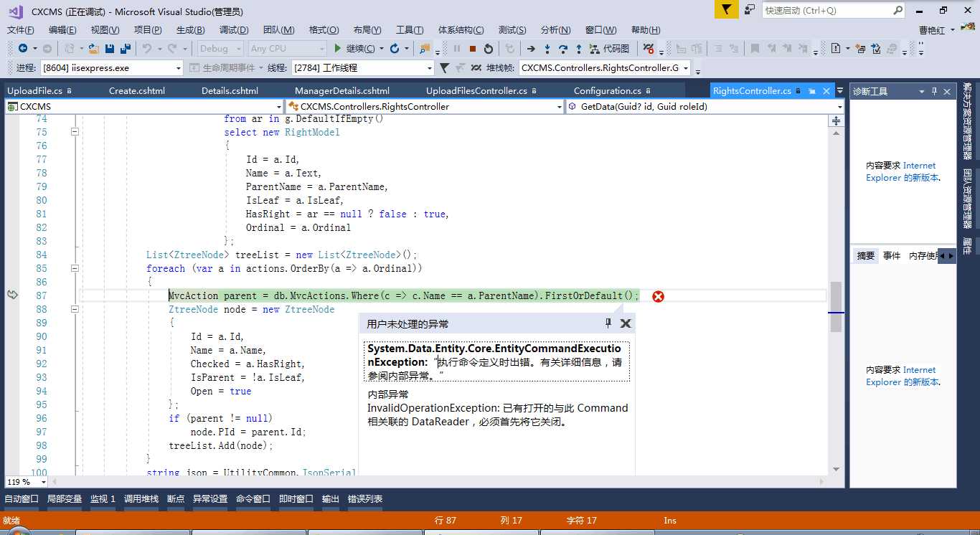Switch to the ManagerDetails.cshtml tab

[342, 91]
